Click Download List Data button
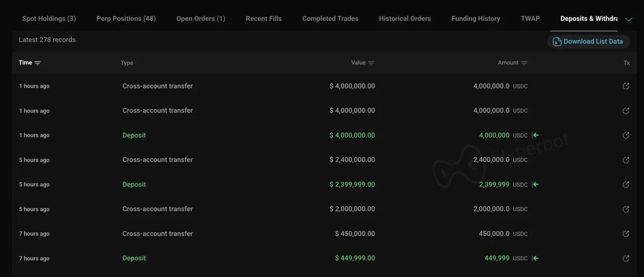644x277 pixels. tap(588, 41)
